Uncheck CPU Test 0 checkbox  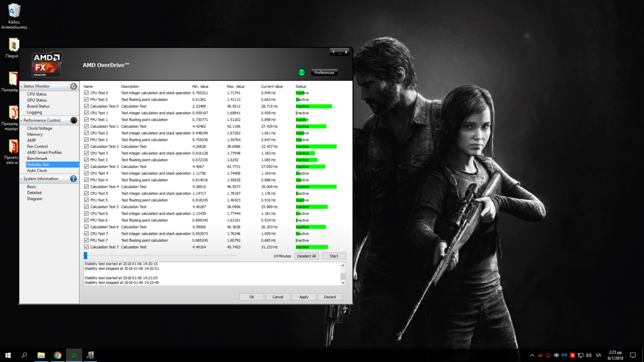click(86, 93)
